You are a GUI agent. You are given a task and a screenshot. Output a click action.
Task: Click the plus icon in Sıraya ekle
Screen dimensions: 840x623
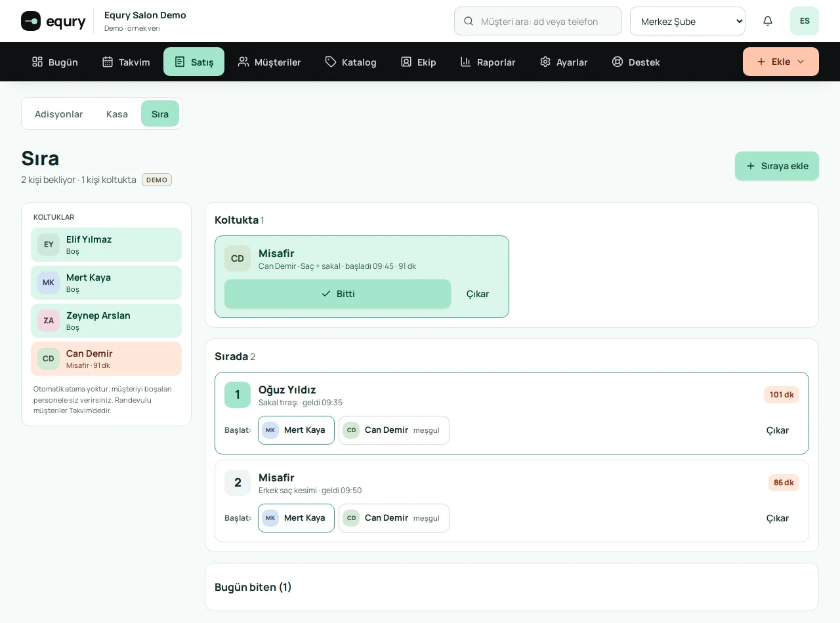coord(751,166)
